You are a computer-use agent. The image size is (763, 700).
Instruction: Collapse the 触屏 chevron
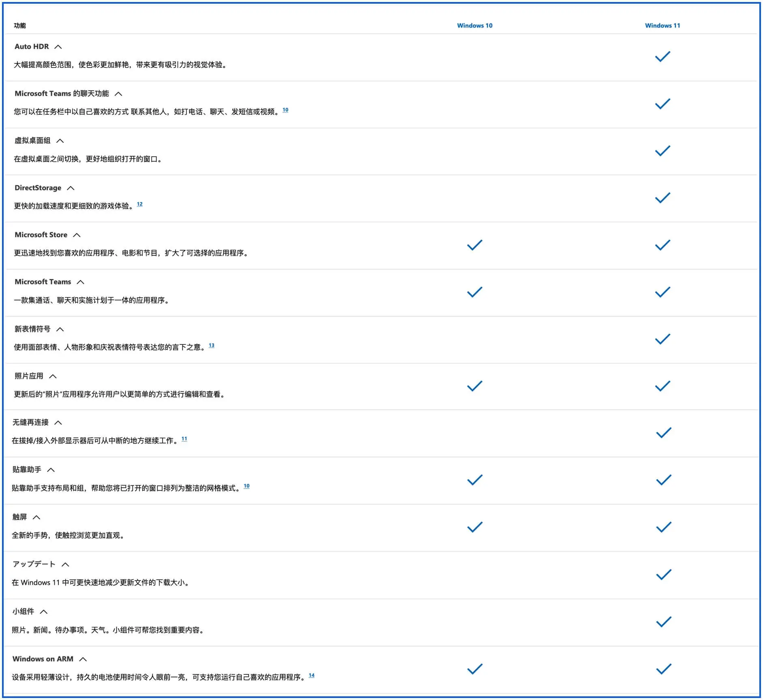36,517
